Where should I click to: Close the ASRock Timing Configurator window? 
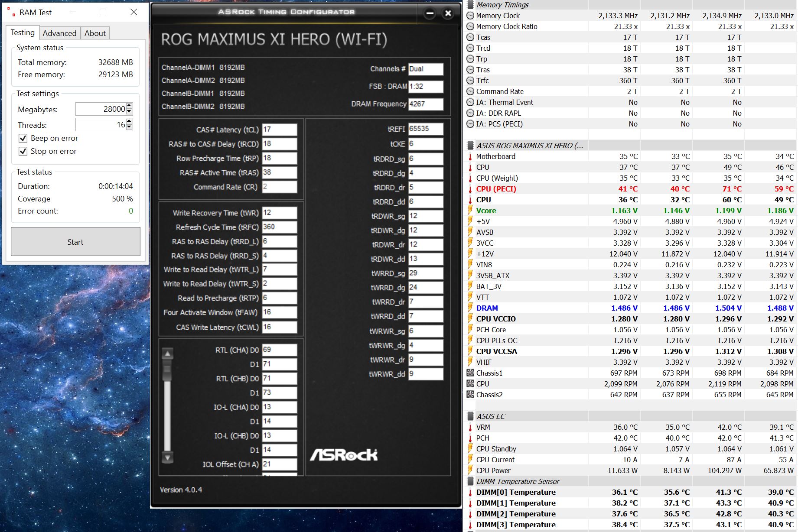[x=448, y=13]
